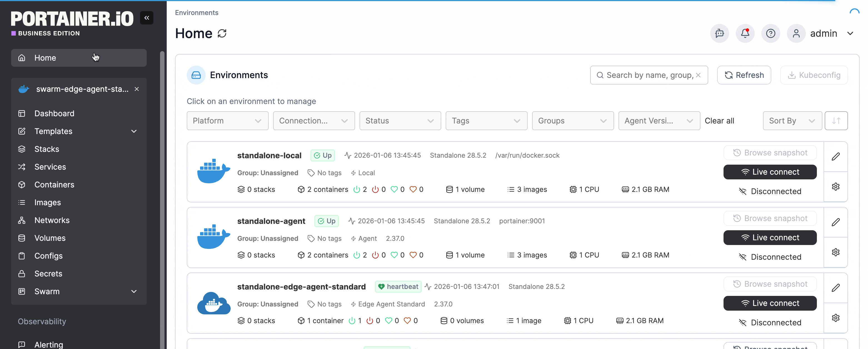
Task: Edit standalone-local with pencil icon
Action: pyautogui.click(x=835, y=157)
